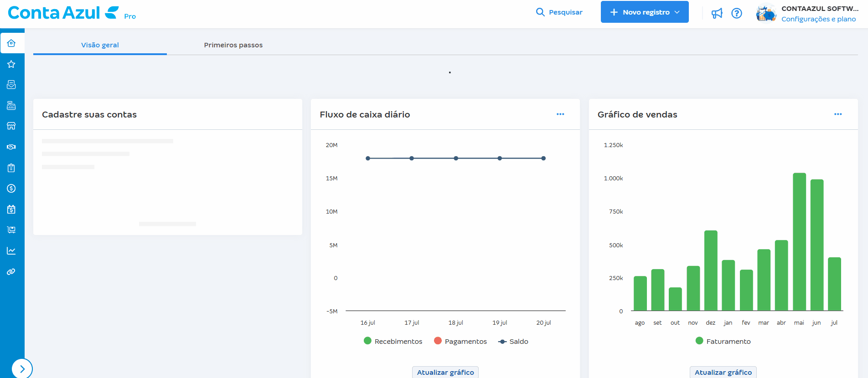Expand the Novo registro dropdown
This screenshot has height=378, width=868.
point(644,12)
